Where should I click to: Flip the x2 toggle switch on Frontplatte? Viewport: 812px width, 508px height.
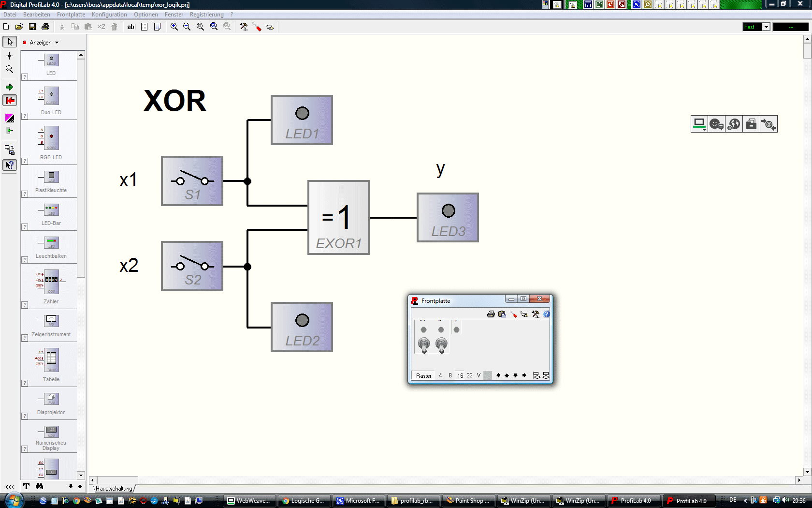tap(441, 344)
